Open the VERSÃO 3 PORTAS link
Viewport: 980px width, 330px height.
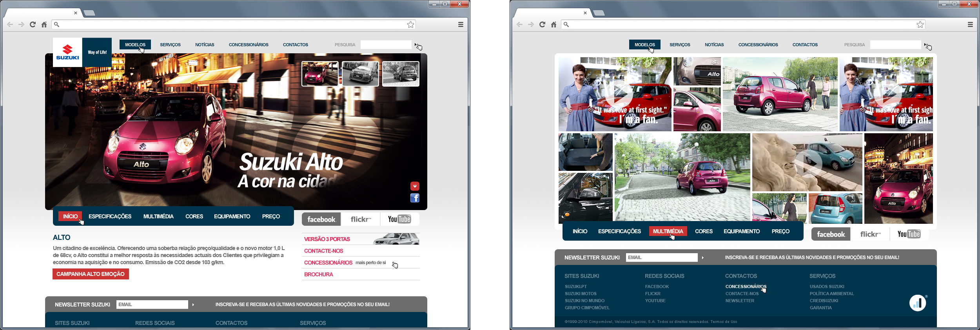327,239
